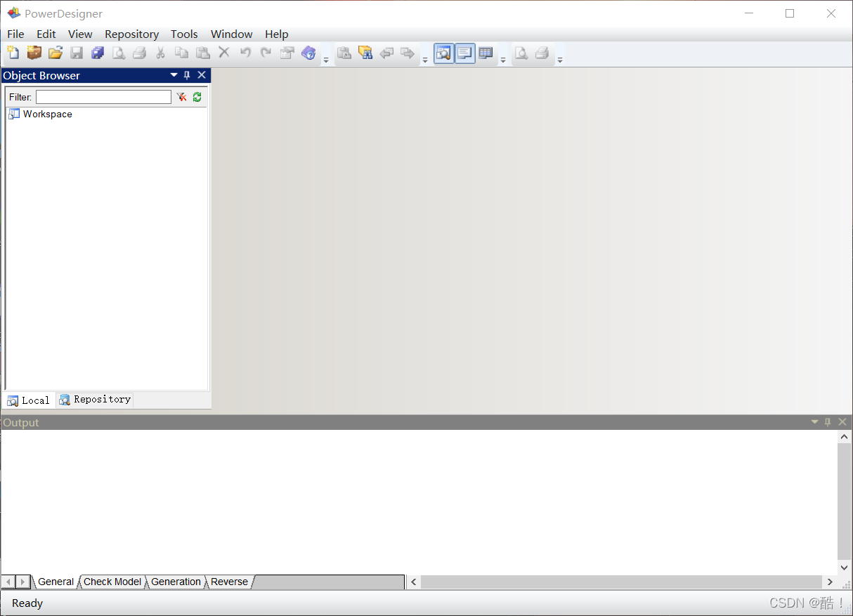Click the Save All stacked disks icon
Screen dimensions: 853x616
click(x=98, y=53)
